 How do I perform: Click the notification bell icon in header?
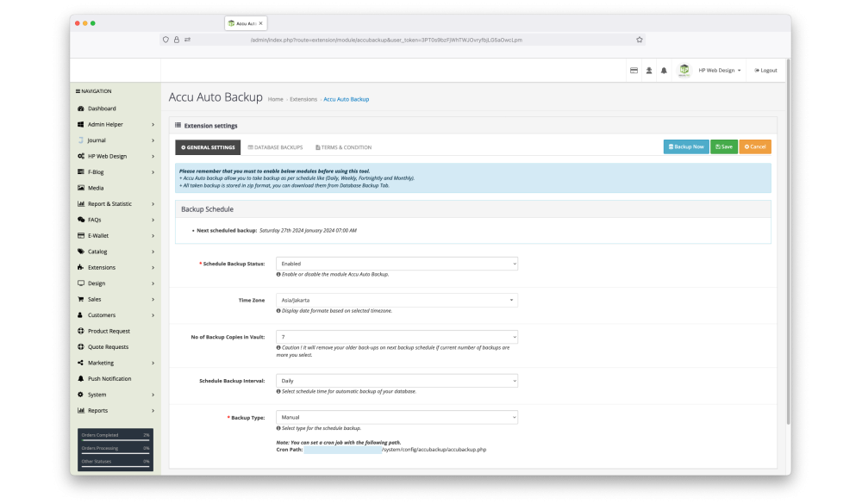664,71
